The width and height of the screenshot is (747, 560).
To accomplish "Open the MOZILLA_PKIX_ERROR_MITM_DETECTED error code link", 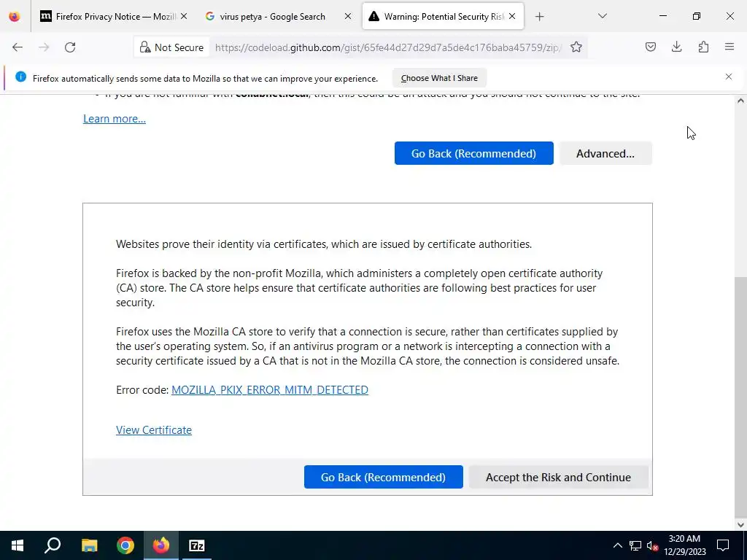I will click(270, 389).
